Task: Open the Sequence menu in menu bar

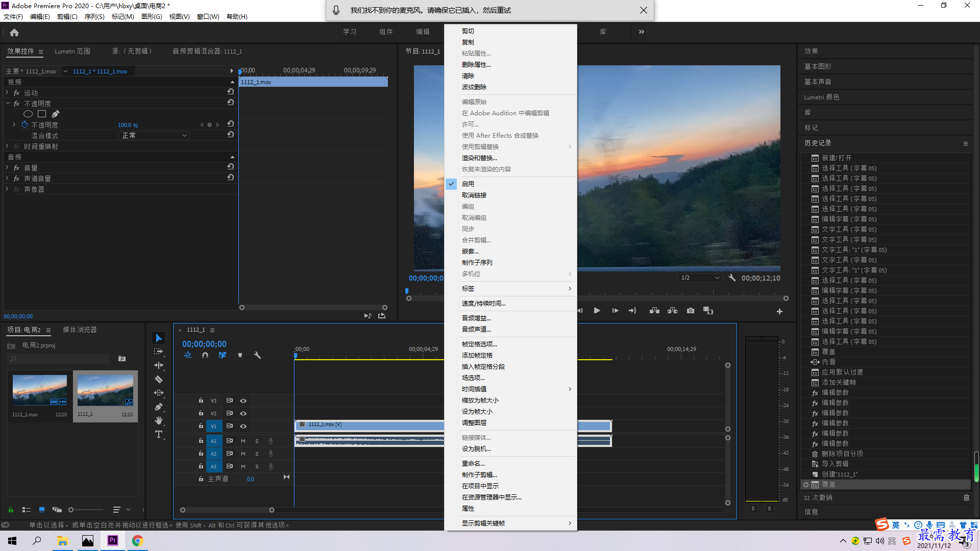Action: tap(94, 17)
